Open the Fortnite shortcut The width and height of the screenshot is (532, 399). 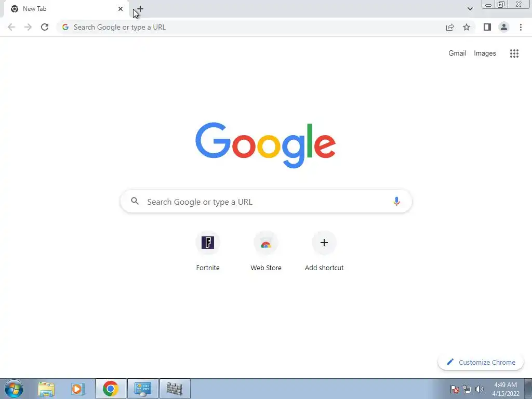tap(208, 251)
